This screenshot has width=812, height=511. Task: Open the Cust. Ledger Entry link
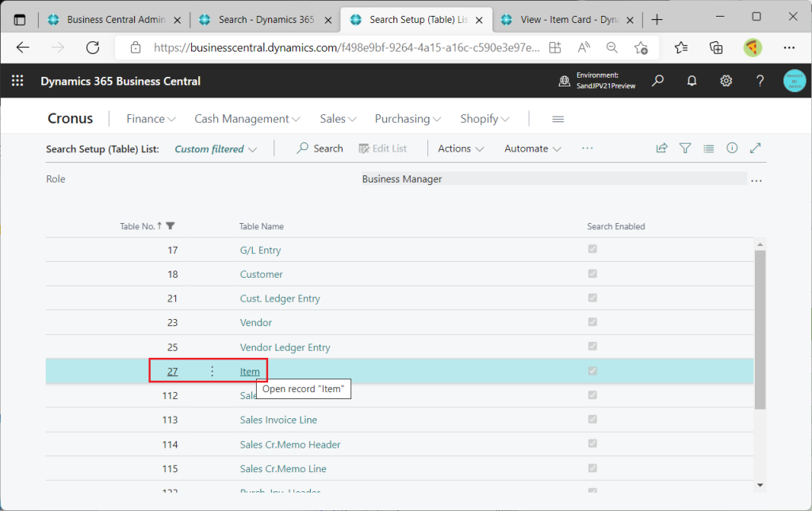pos(280,298)
